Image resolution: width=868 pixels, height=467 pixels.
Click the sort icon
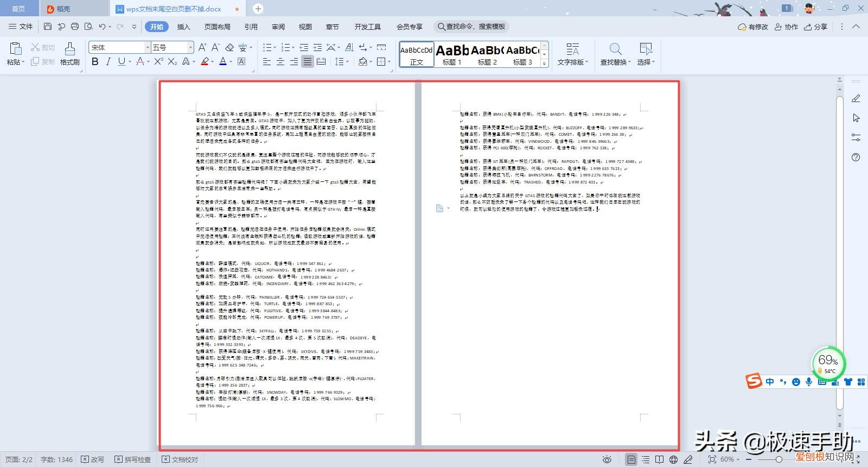pos(349,47)
